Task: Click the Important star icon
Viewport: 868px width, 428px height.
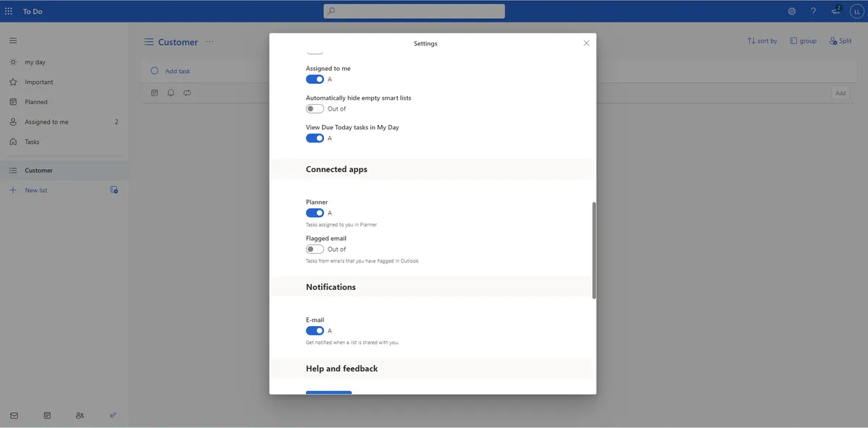Action: point(13,82)
